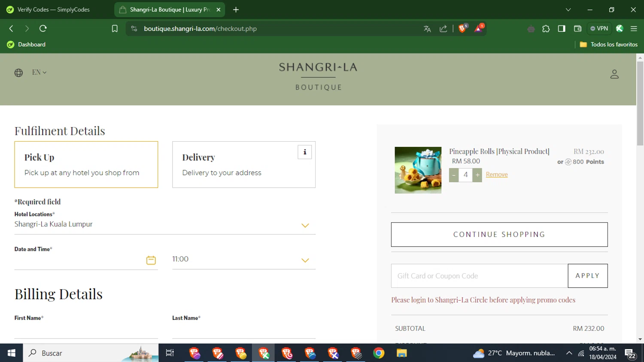The image size is (644, 362).
Task: Open Brave Rewards triangle icon
Action: click(x=479, y=28)
